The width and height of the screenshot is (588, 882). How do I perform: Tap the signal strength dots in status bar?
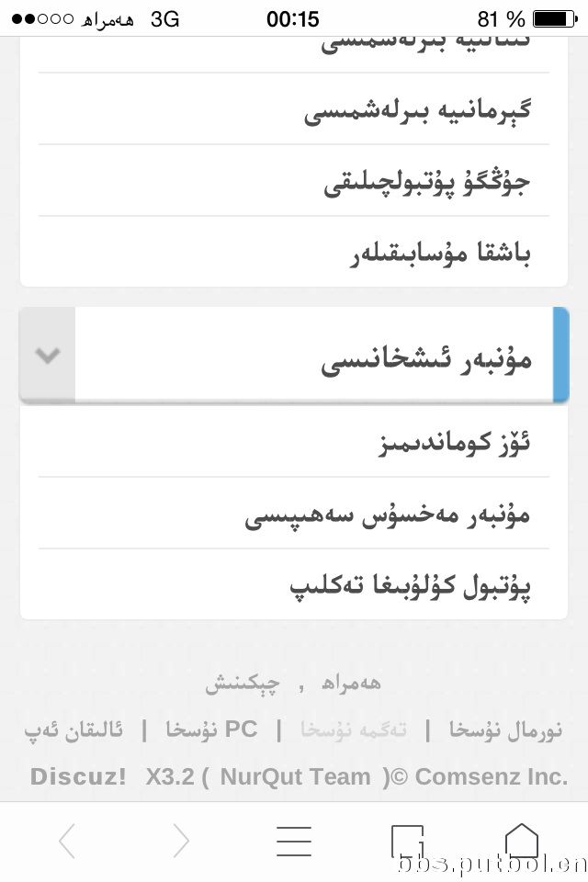coord(43,19)
